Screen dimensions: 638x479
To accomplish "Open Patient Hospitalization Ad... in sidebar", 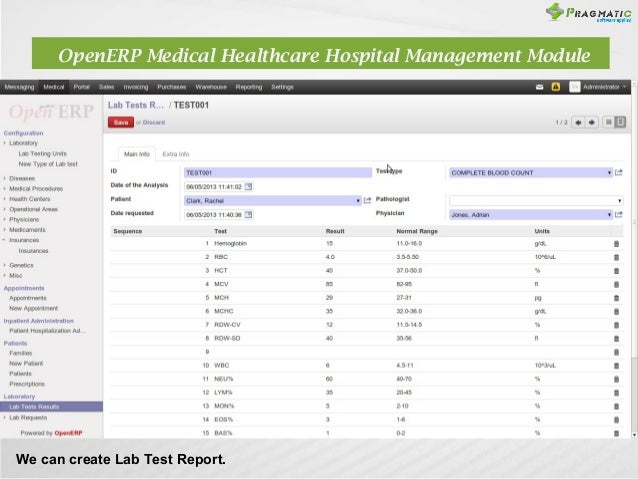I will (x=47, y=331).
